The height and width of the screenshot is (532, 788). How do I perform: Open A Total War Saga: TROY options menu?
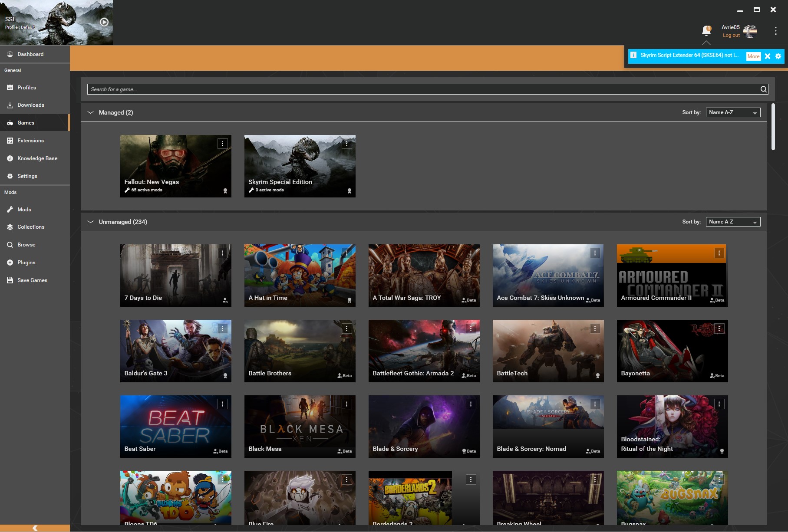click(x=471, y=253)
